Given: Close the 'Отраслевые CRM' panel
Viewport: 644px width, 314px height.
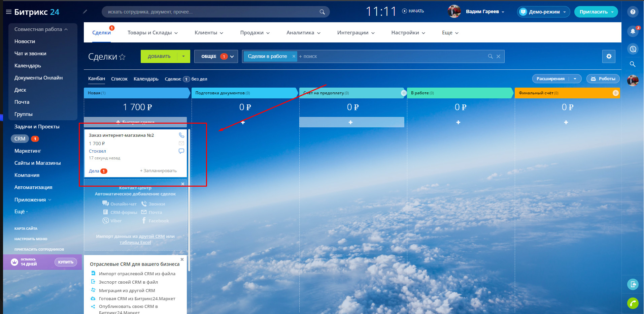Looking at the screenshot, I should pos(182,259).
